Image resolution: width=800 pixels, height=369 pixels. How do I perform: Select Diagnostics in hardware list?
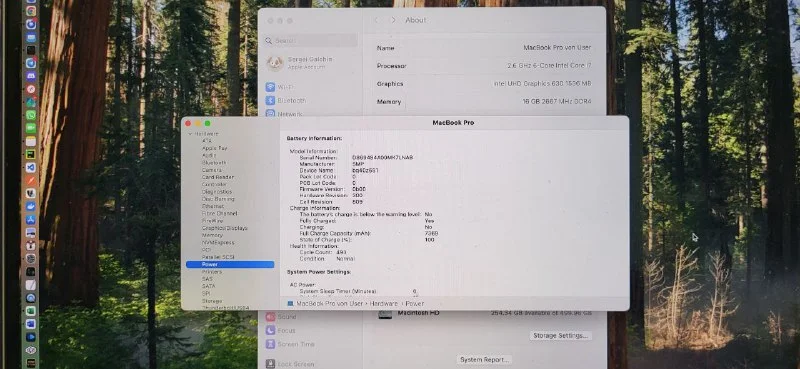216,192
